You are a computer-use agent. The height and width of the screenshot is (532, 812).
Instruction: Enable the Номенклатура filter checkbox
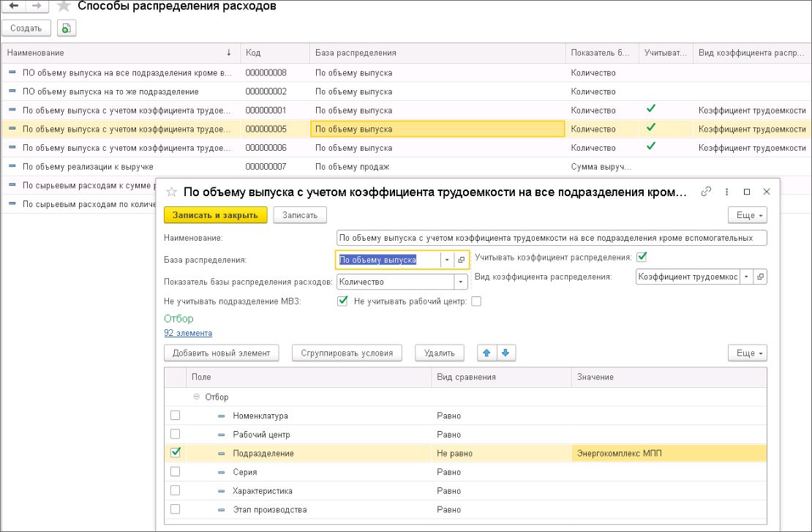tap(176, 416)
